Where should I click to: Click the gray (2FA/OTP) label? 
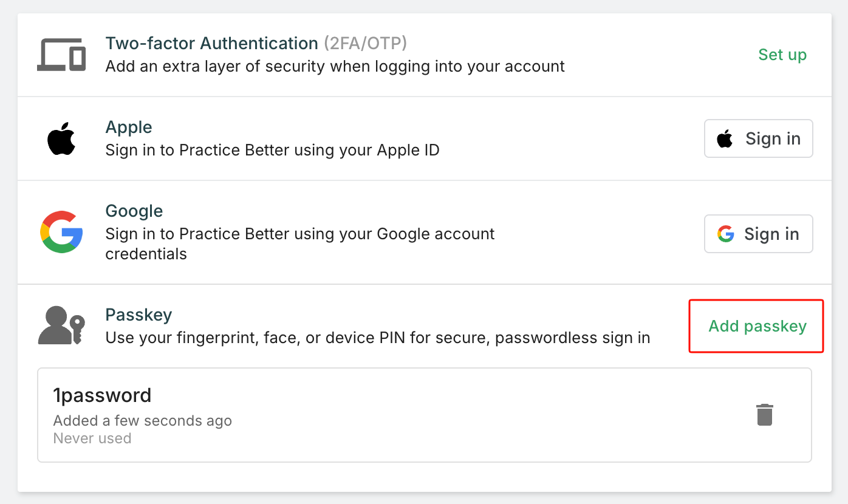point(365,44)
